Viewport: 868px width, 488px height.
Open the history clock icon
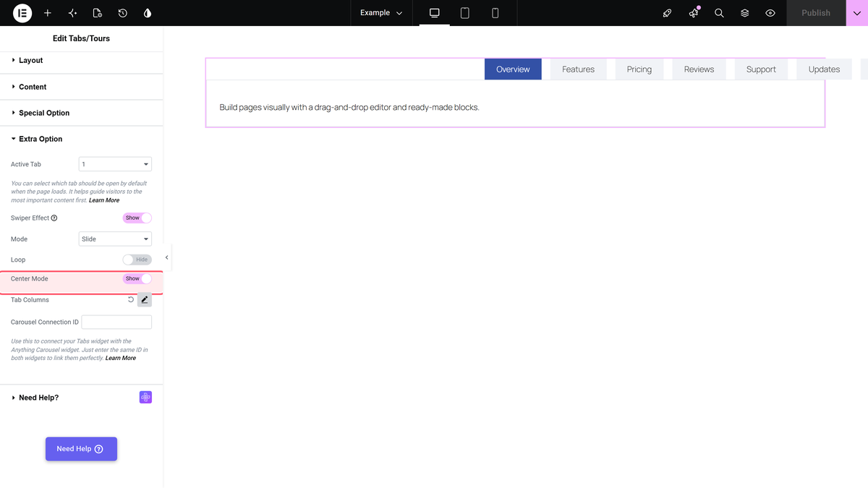coord(123,13)
